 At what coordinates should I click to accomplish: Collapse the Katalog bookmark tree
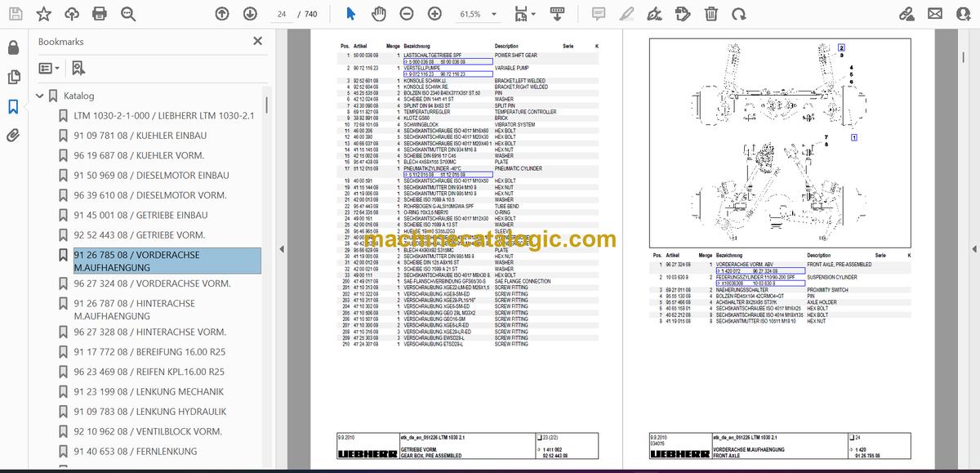point(39,96)
